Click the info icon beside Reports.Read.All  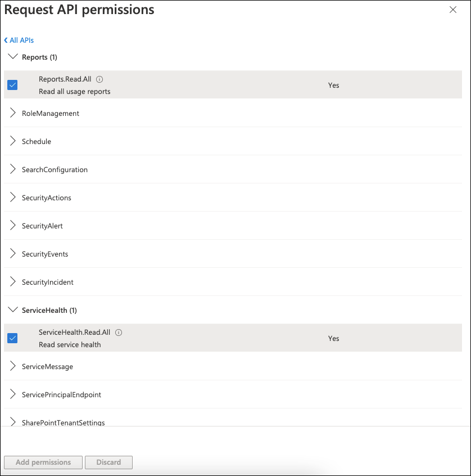click(99, 79)
